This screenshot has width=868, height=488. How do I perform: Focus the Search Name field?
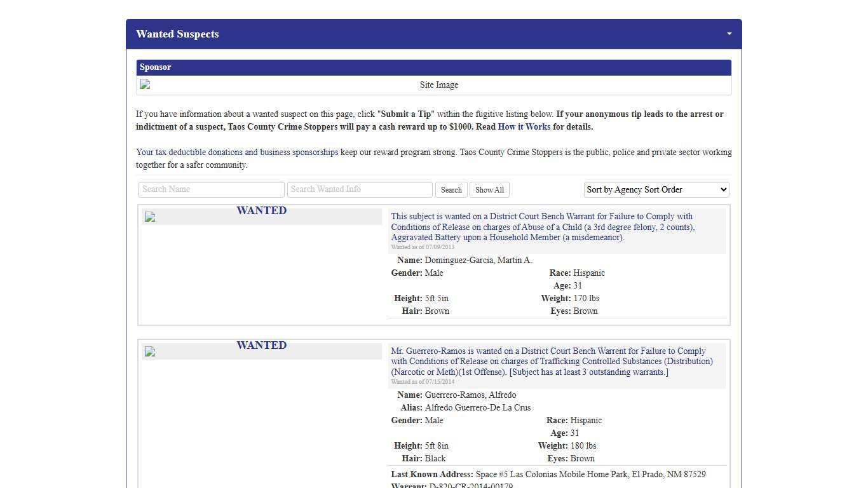(x=211, y=189)
